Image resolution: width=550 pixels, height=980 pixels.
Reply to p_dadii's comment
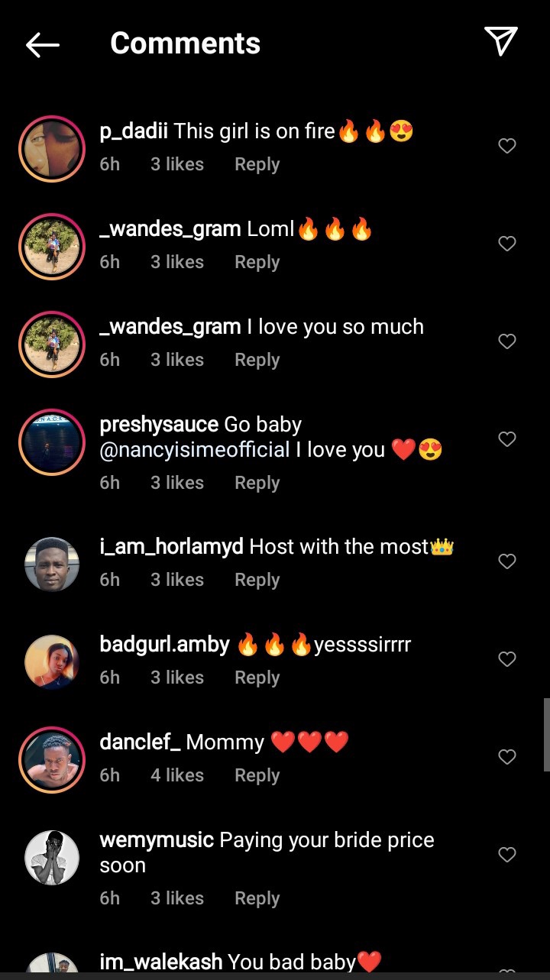[257, 164]
